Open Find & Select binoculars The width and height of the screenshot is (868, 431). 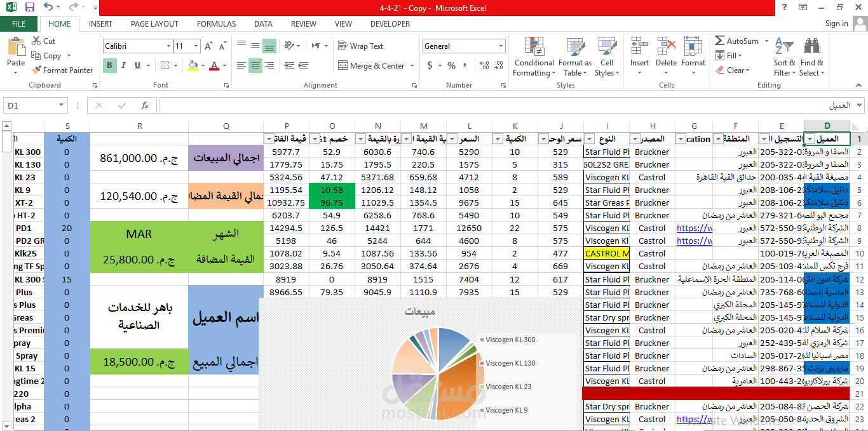tap(811, 56)
